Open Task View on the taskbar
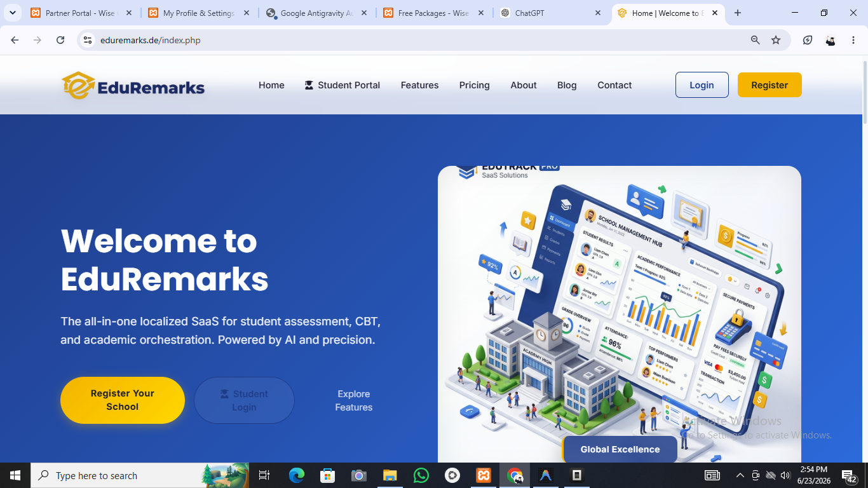868x488 pixels. click(264, 475)
